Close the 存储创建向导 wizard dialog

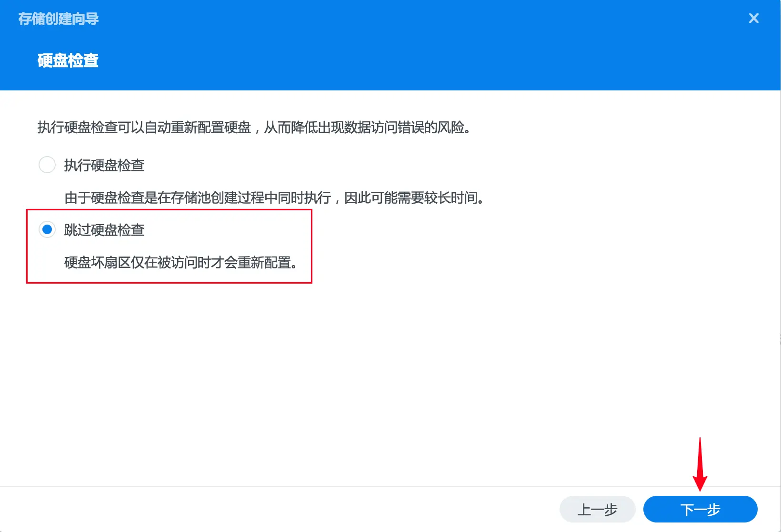pos(753,18)
